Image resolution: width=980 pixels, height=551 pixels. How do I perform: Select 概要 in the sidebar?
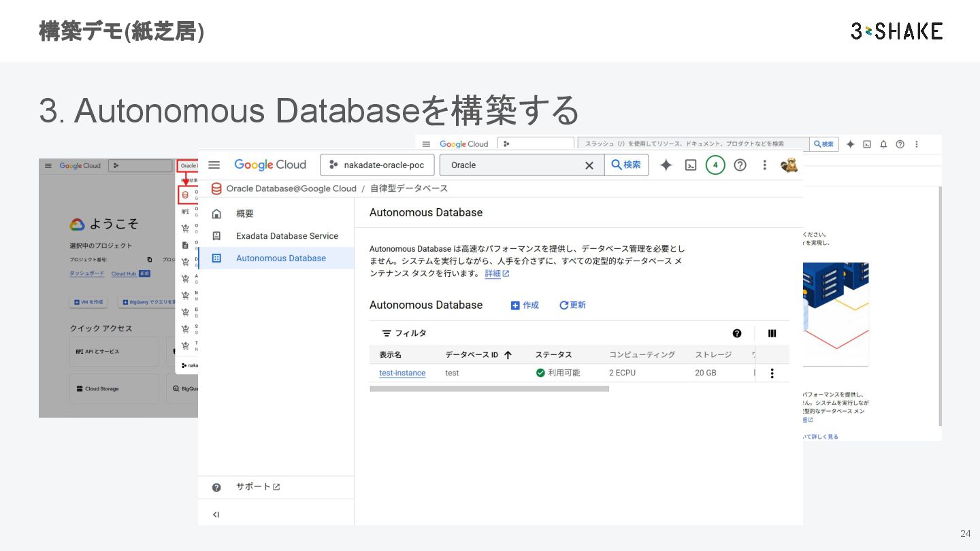(x=244, y=214)
